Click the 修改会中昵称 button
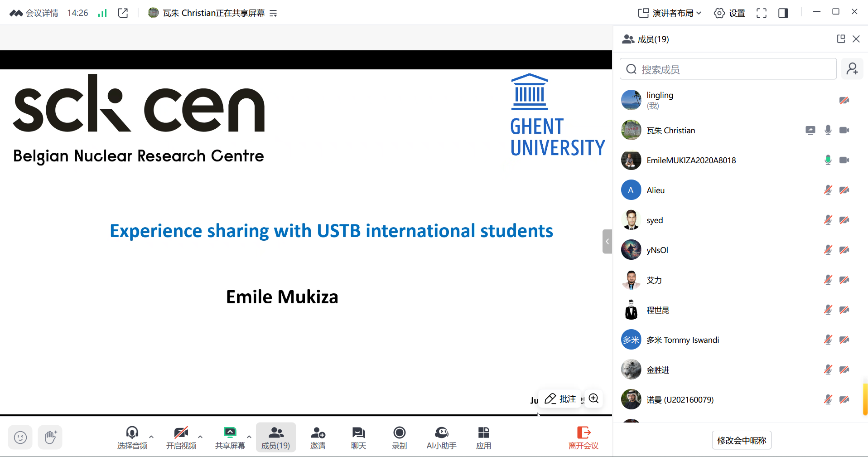Image resolution: width=868 pixels, height=457 pixels. (x=742, y=440)
